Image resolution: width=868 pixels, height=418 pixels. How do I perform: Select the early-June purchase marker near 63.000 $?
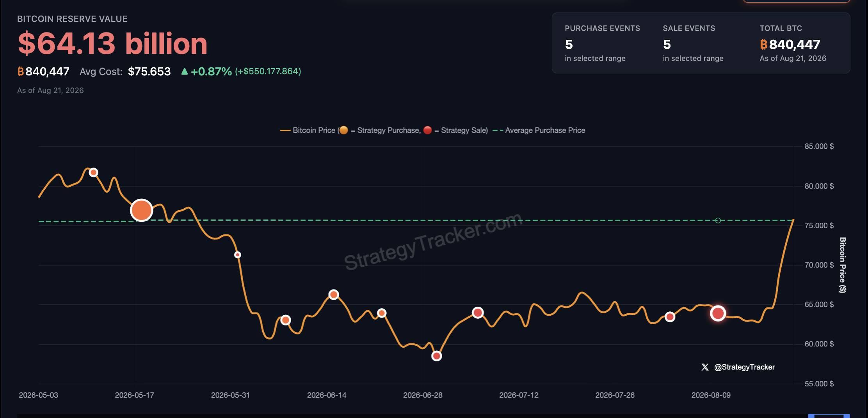click(286, 320)
